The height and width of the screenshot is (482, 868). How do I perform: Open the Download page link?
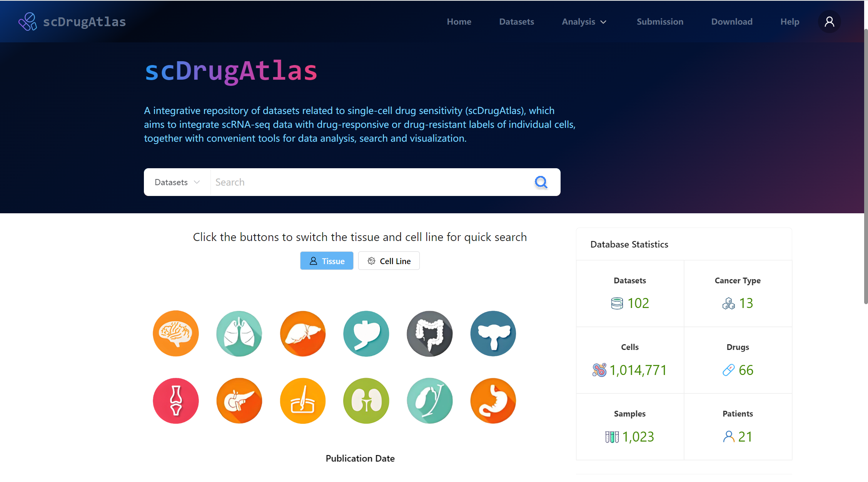(x=731, y=22)
